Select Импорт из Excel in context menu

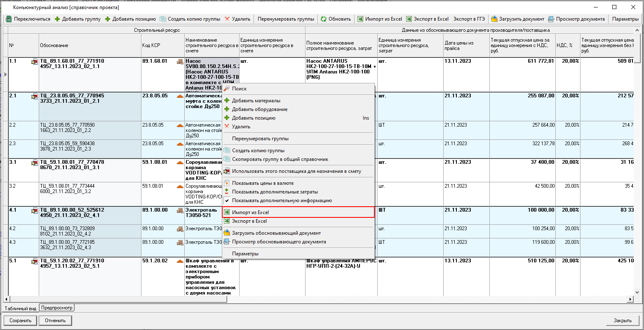click(x=250, y=212)
